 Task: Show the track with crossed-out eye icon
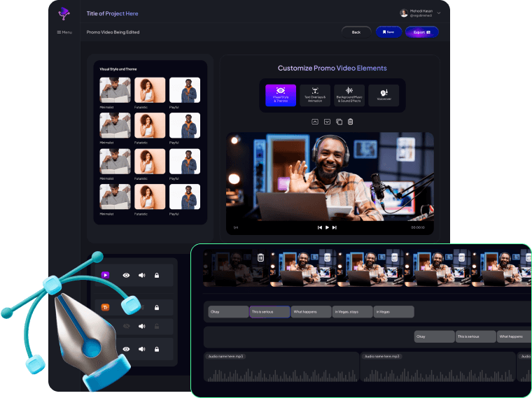pyautogui.click(x=126, y=326)
